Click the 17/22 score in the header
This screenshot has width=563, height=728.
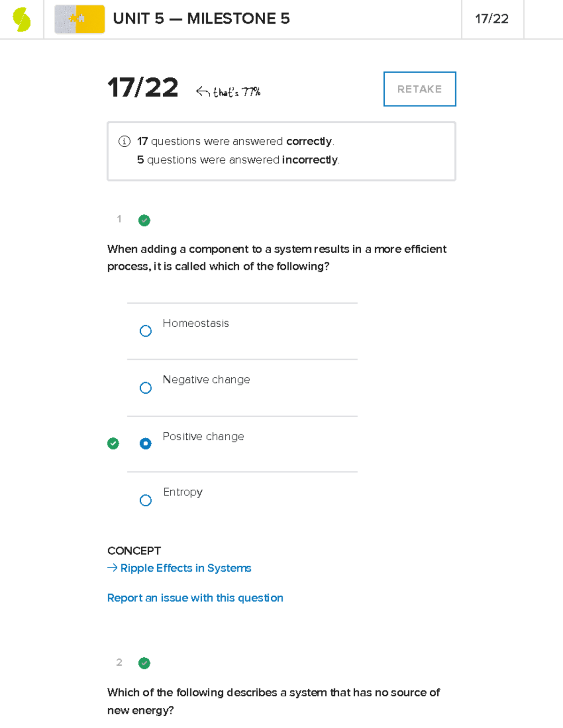pos(492,19)
